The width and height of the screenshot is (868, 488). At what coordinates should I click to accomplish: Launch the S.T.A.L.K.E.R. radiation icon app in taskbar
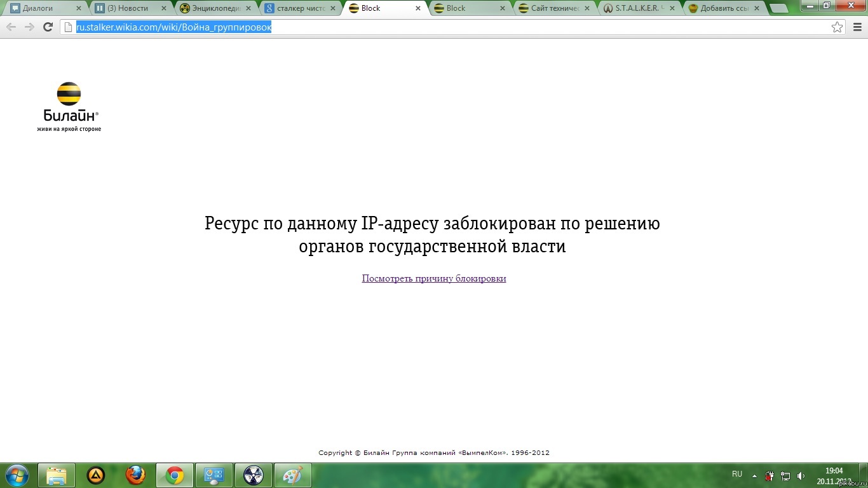point(254,475)
